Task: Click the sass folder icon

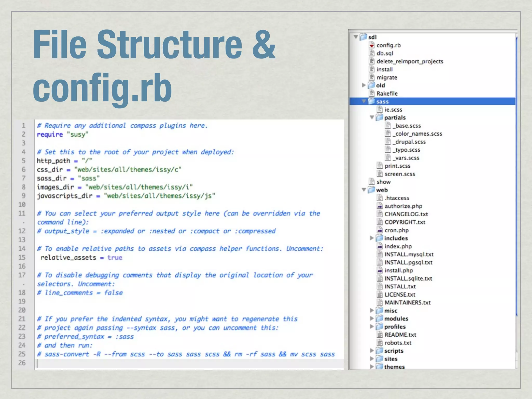Action: (x=372, y=101)
